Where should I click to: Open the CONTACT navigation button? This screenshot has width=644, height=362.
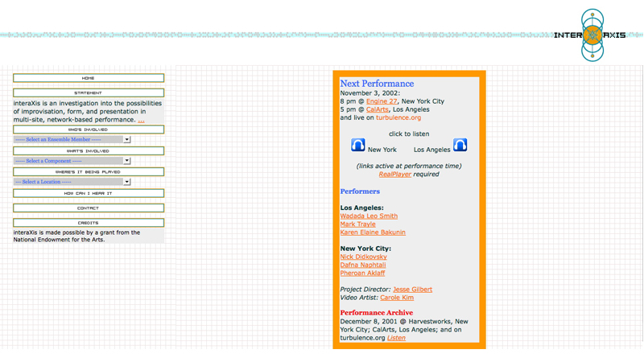(x=89, y=208)
